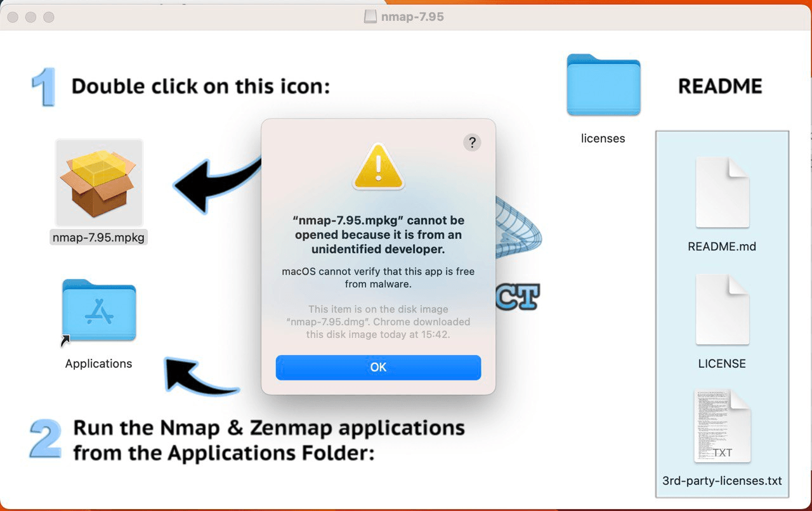Click the Applications folder shortcut icon
Screen dimensions: 812x511
(98, 311)
